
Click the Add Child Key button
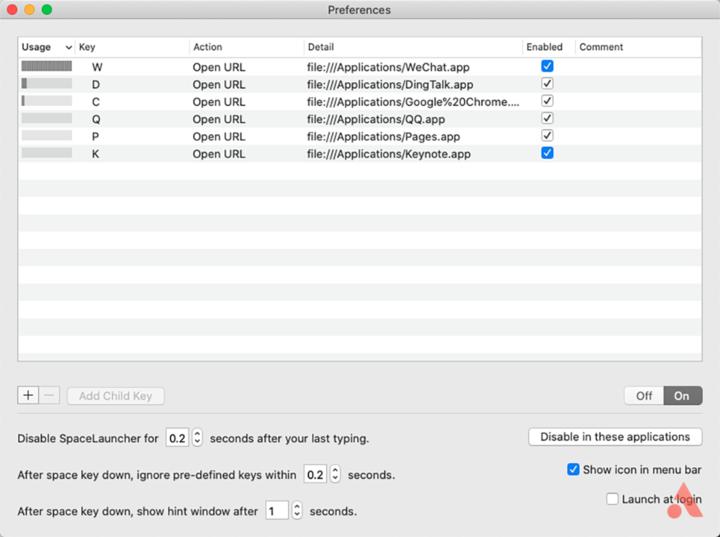coord(115,396)
